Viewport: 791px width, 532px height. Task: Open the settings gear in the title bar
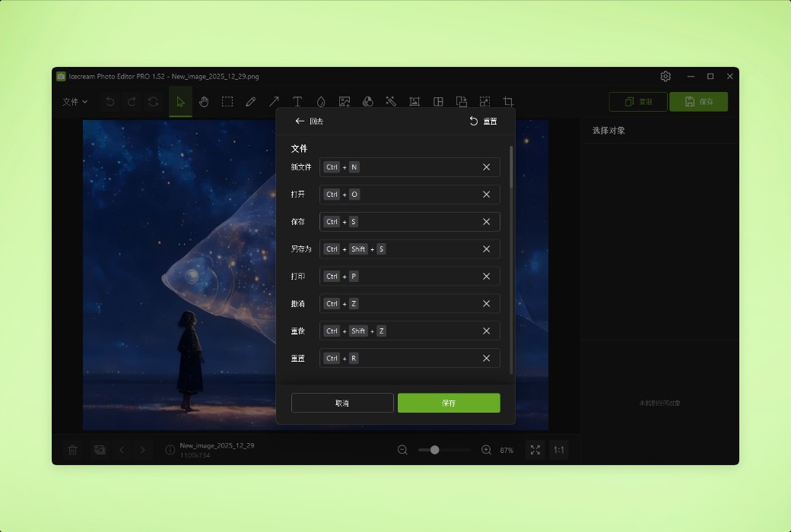point(666,76)
